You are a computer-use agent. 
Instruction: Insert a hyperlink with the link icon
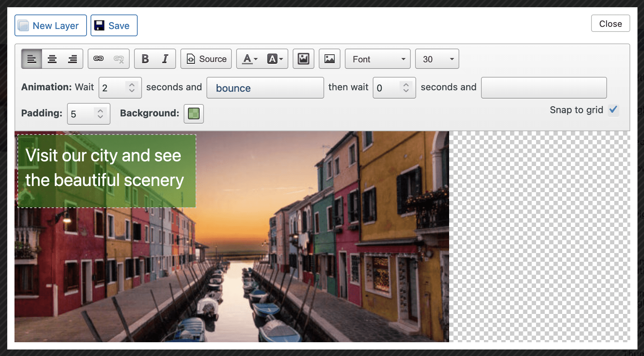point(99,59)
